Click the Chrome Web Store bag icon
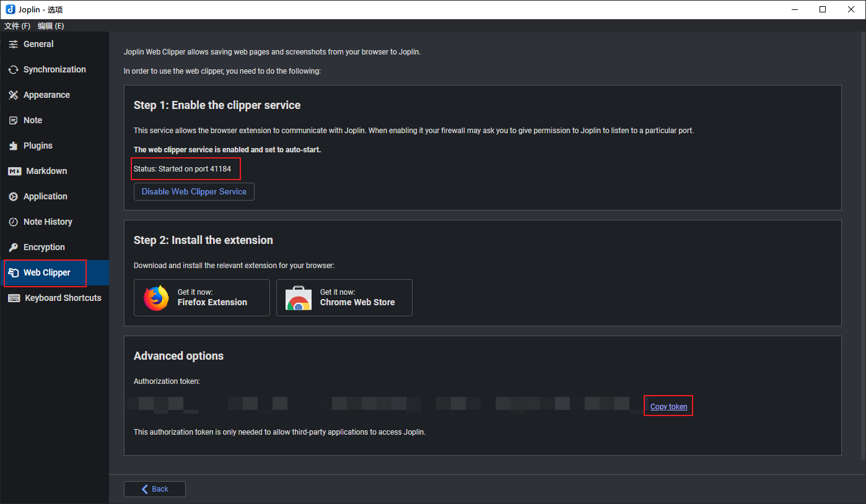 (299, 298)
